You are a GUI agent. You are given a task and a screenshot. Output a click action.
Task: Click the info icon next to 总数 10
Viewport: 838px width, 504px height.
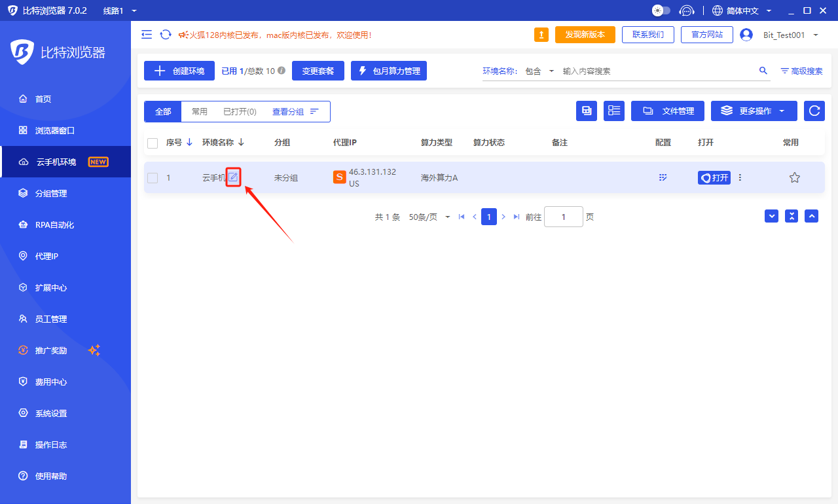[282, 71]
